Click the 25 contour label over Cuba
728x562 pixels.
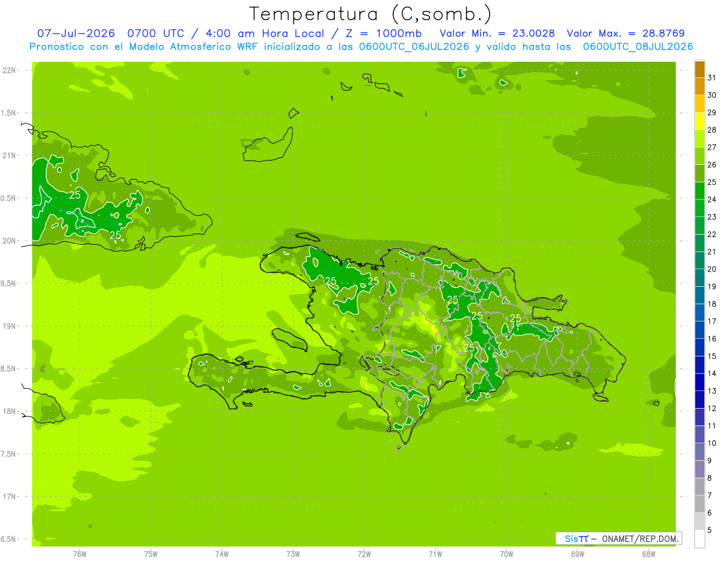pos(75,195)
